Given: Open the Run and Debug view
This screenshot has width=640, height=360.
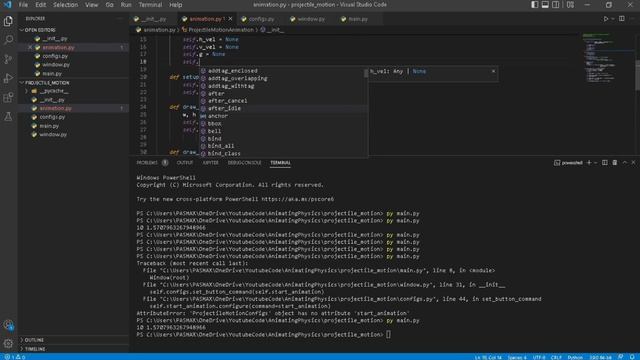Looking at the screenshot, I should (x=8, y=78).
